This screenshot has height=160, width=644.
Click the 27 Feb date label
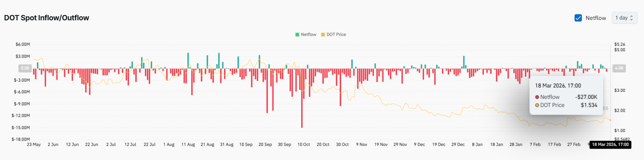click(574, 145)
